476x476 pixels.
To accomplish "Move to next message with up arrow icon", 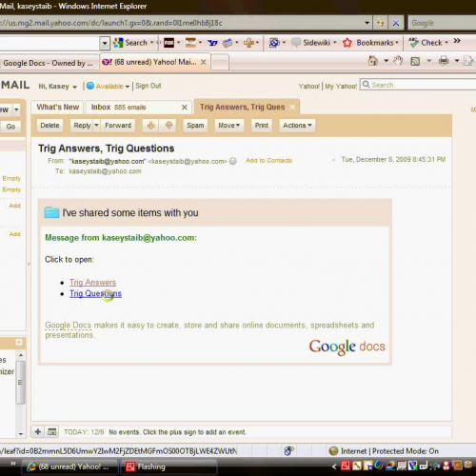I will click(169, 126).
